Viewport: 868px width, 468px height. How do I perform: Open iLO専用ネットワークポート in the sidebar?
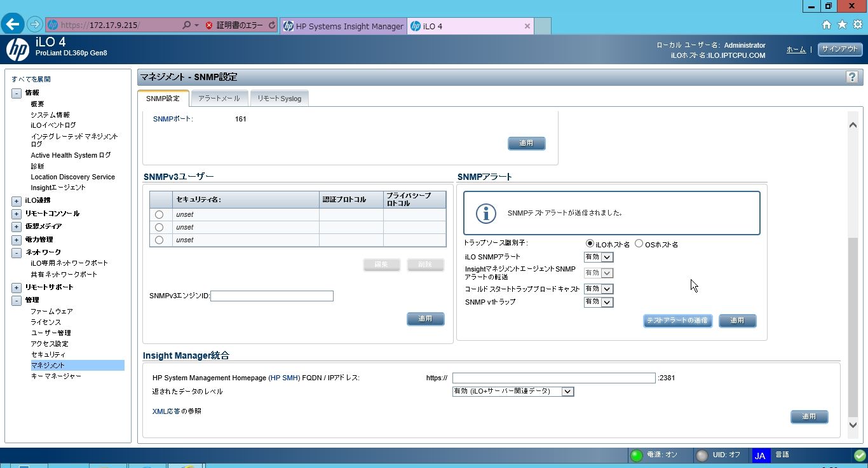tap(69, 263)
